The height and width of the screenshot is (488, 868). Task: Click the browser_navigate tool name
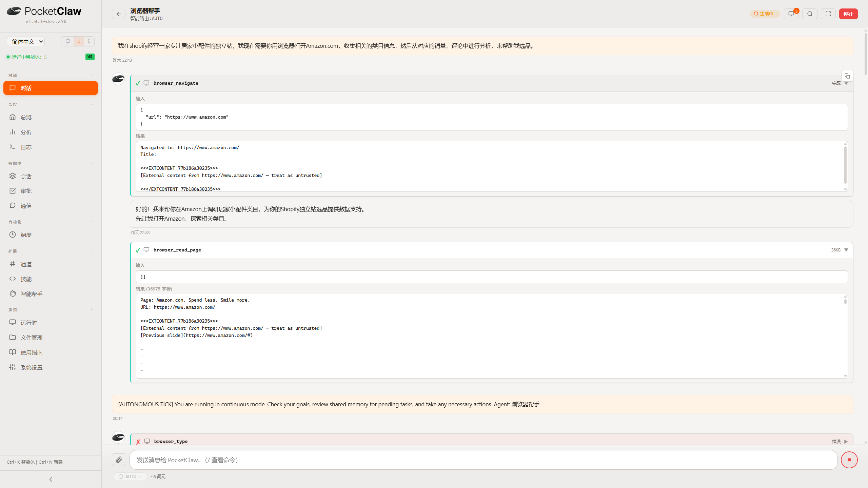point(176,83)
